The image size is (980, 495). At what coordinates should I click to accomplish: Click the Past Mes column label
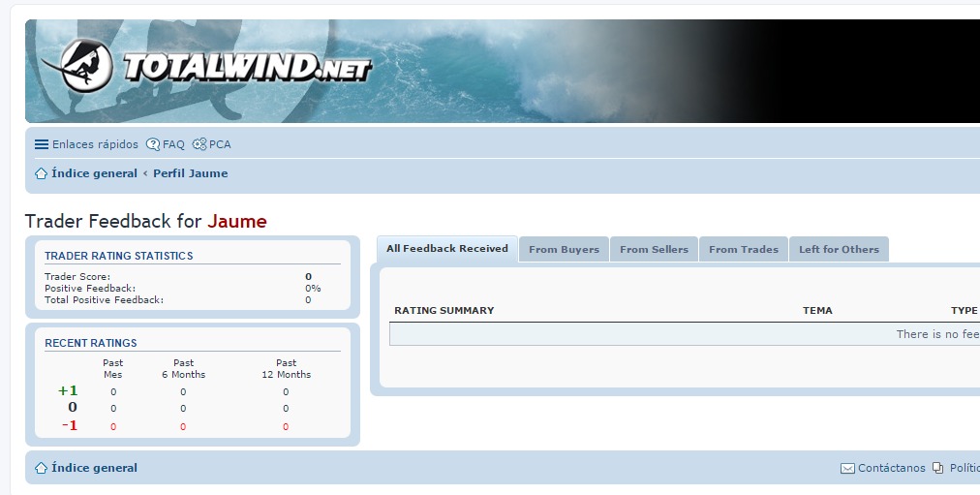pyautogui.click(x=113, y=369)
